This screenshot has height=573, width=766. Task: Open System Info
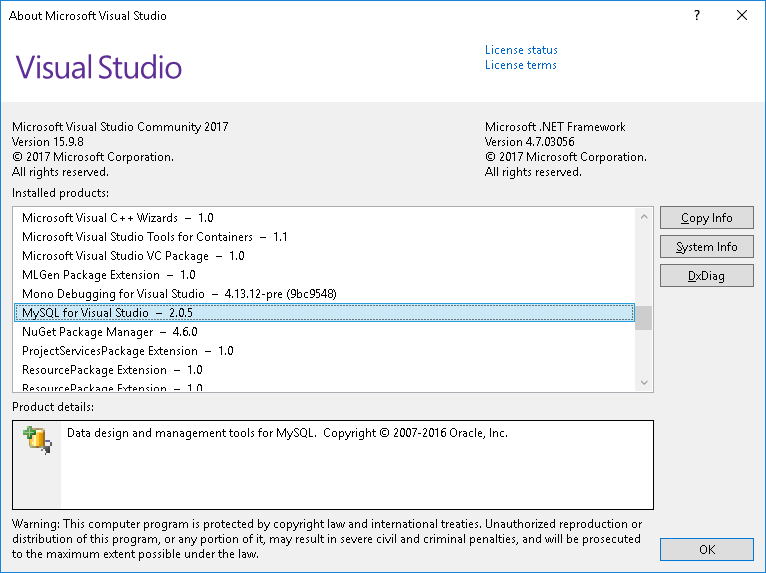[706, 247]
